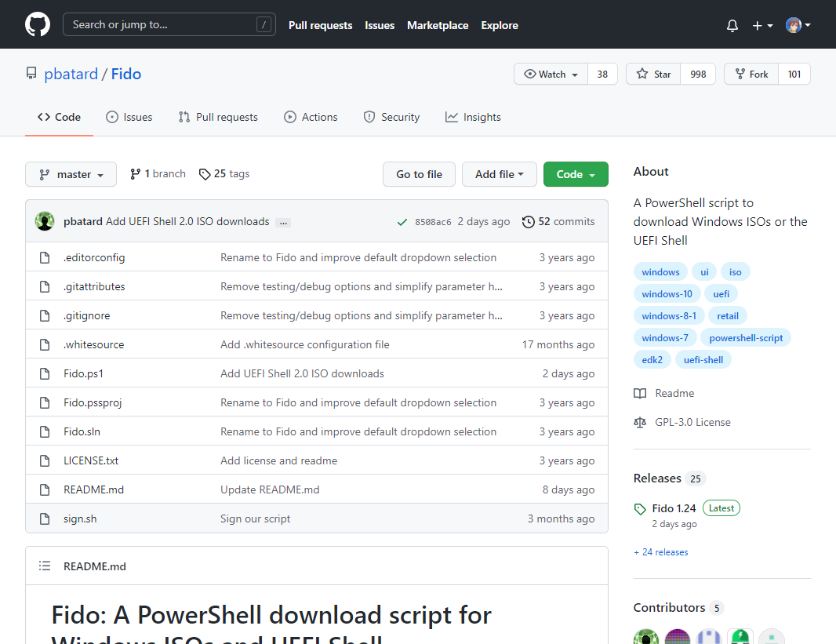Open the Sign our script commit message
The height and width of the screenshot is (644, 836).
coord(256,518)
